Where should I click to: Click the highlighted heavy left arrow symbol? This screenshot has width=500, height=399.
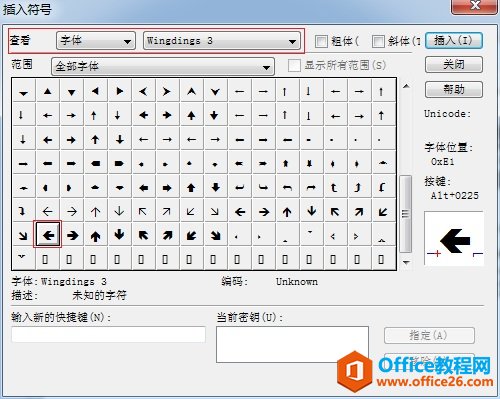(x=48, y=235)
